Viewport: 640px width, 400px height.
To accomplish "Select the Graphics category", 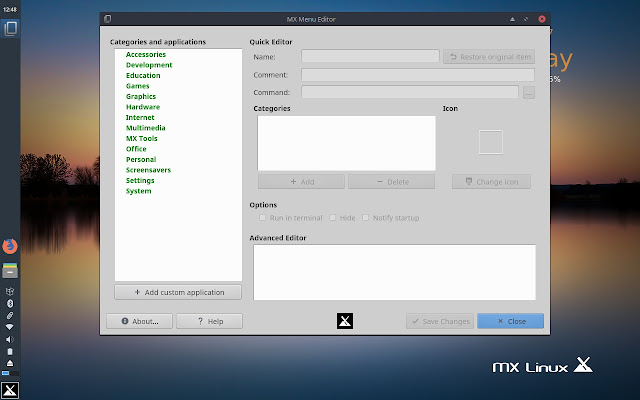I will pos(141,96).
